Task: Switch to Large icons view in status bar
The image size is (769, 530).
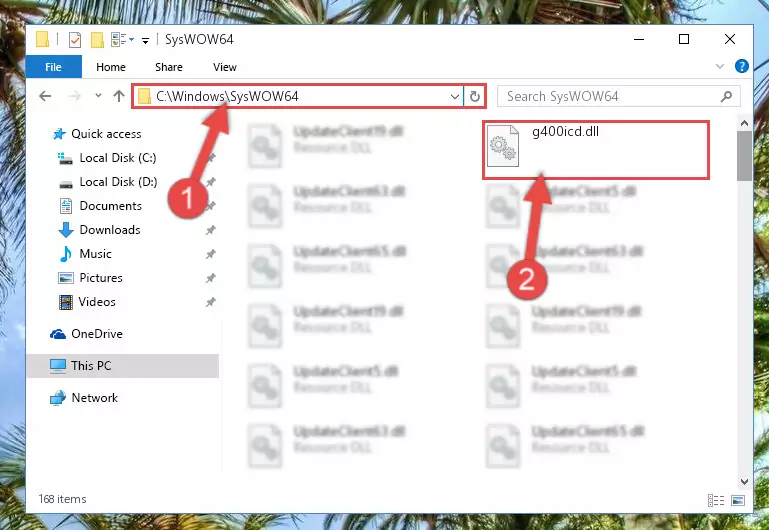Action: 738,500
